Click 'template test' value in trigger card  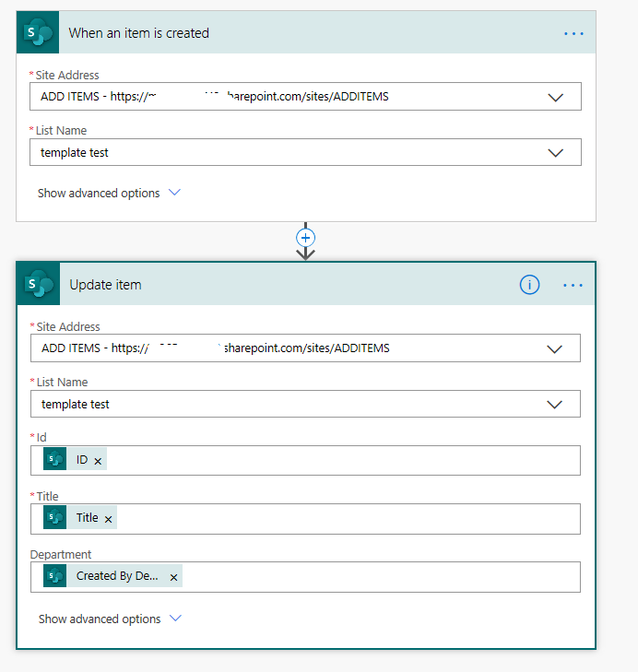[74, 153]
